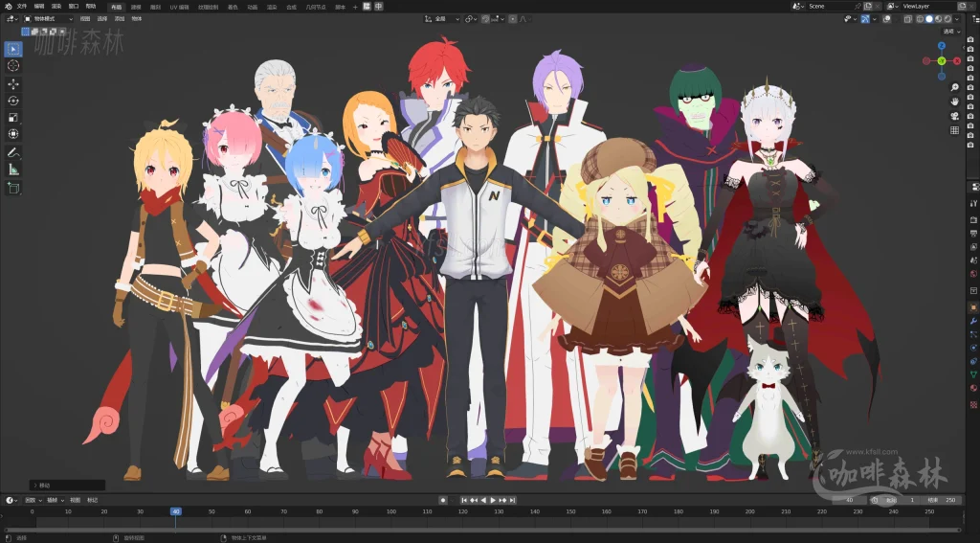Select the 3D Cursor tool
The height and width of the screenshot is (543, 980).
(x=13, y=66)
